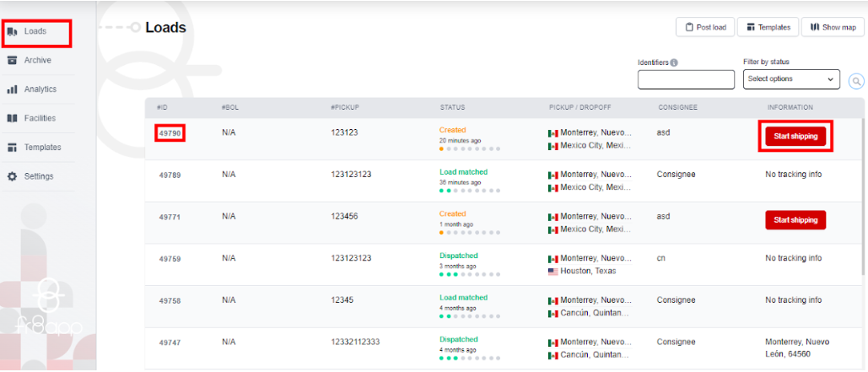Open load ID 49759

click(170, 258)
